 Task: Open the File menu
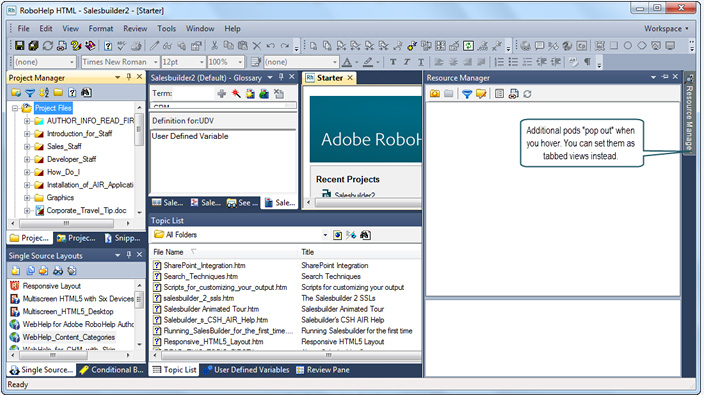[23, 28]
